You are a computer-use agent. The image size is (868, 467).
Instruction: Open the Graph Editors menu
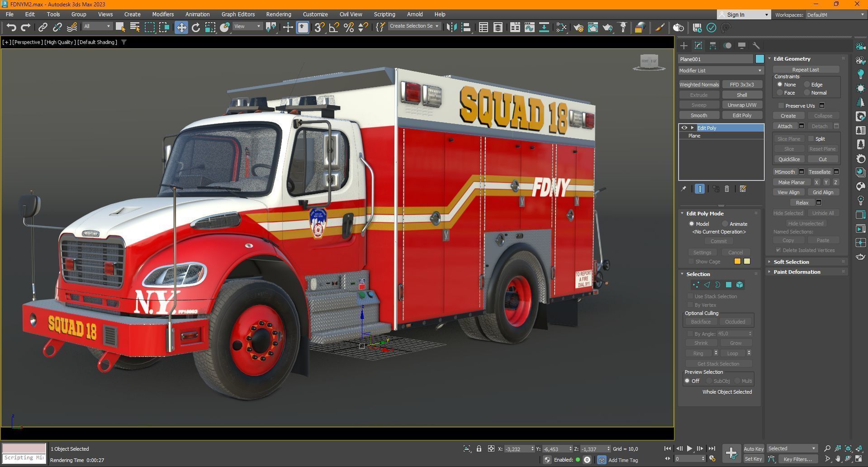(238, 14)
